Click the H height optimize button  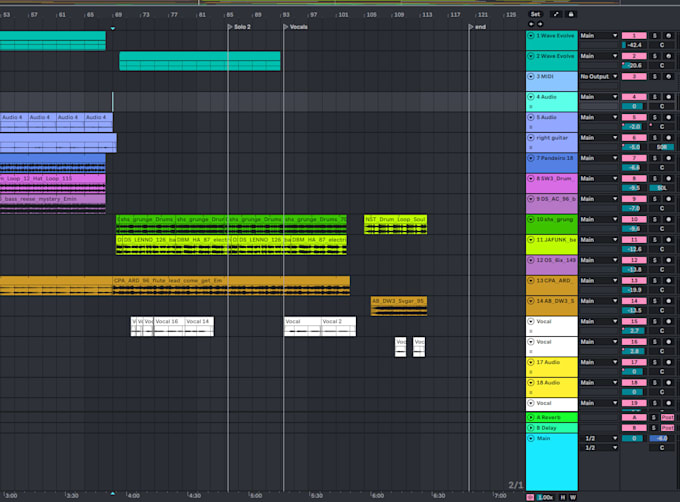[562, 497]
